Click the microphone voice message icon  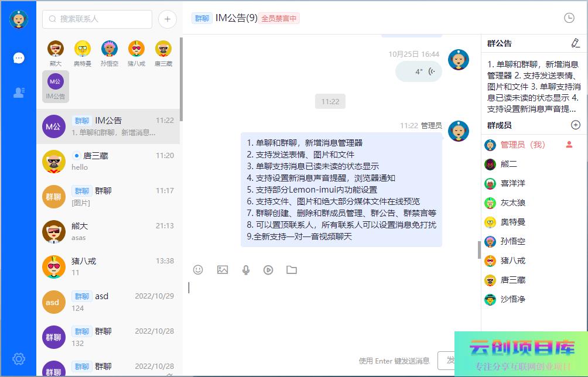246,270
